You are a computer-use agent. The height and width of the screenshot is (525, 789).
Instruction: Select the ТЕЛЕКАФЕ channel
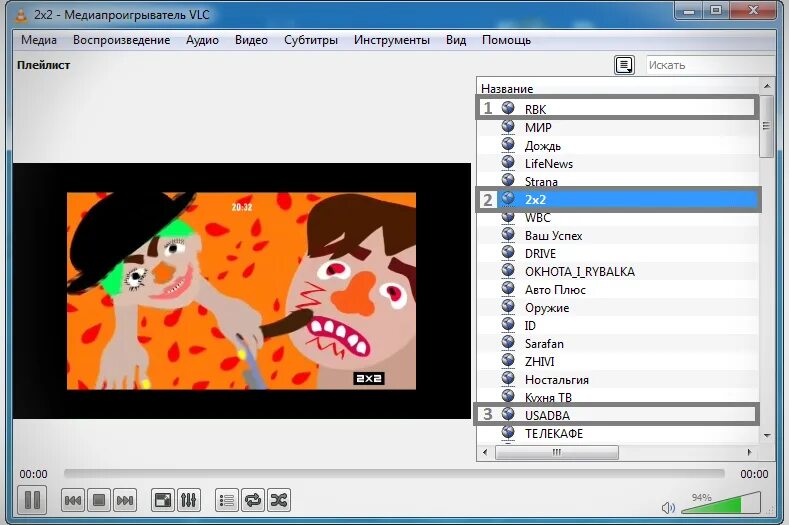click(618, 434)
